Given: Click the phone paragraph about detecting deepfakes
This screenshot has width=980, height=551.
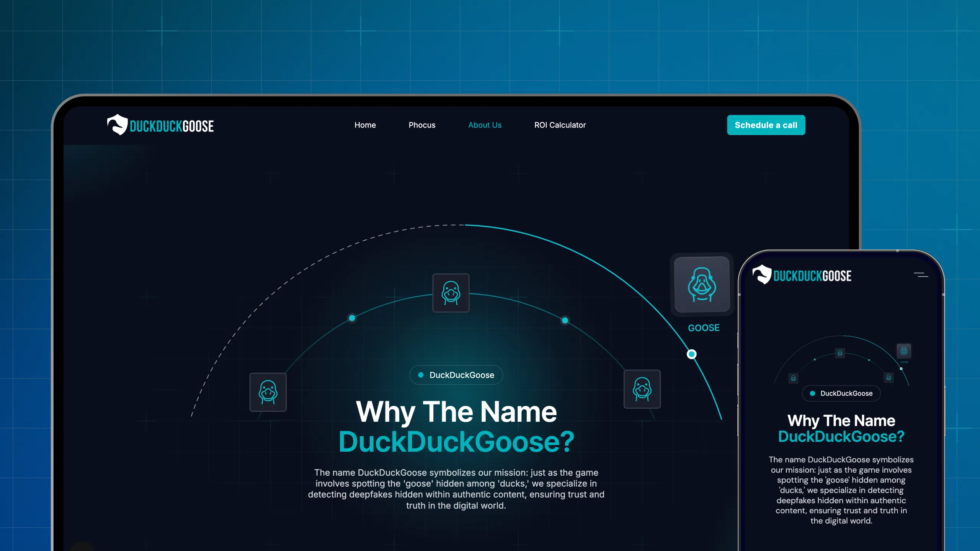Looking at the screenshot, I should (841, 490).
